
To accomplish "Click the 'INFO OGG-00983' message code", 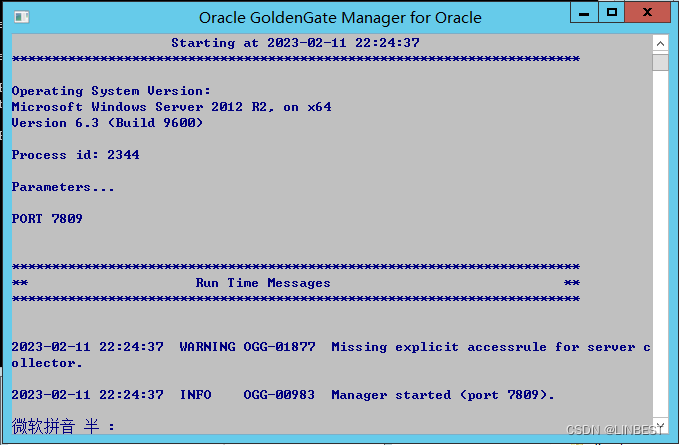I will [247, 395].
